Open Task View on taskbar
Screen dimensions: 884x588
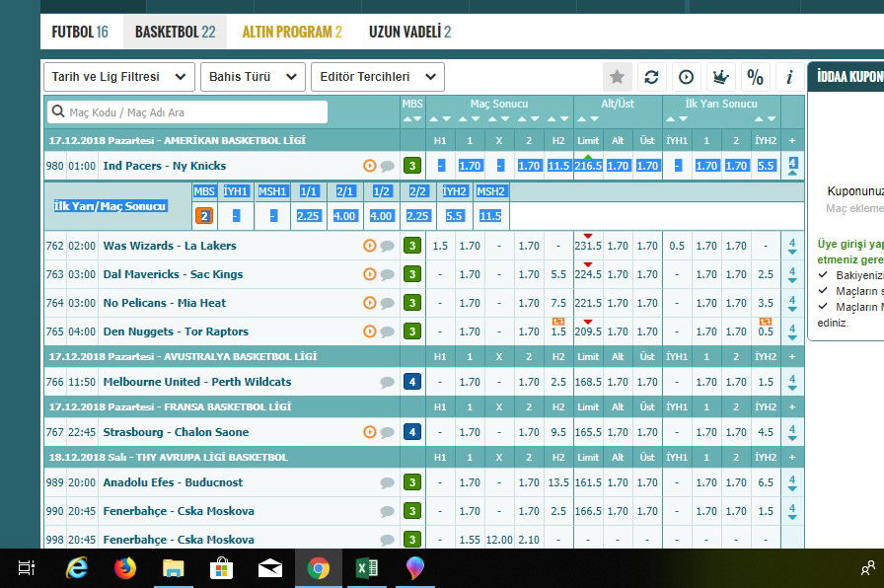tap(27, 568)
